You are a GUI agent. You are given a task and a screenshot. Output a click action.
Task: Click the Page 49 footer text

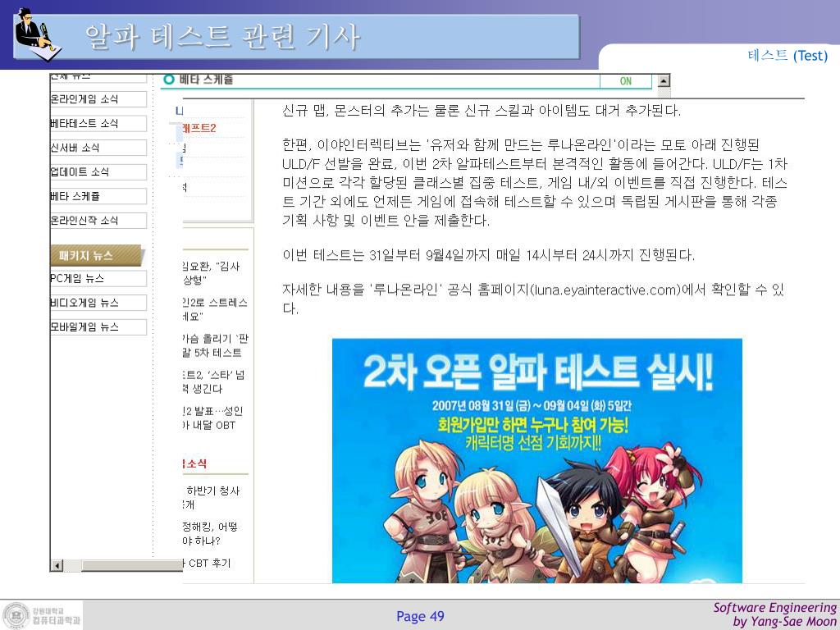tap(421, 616)
